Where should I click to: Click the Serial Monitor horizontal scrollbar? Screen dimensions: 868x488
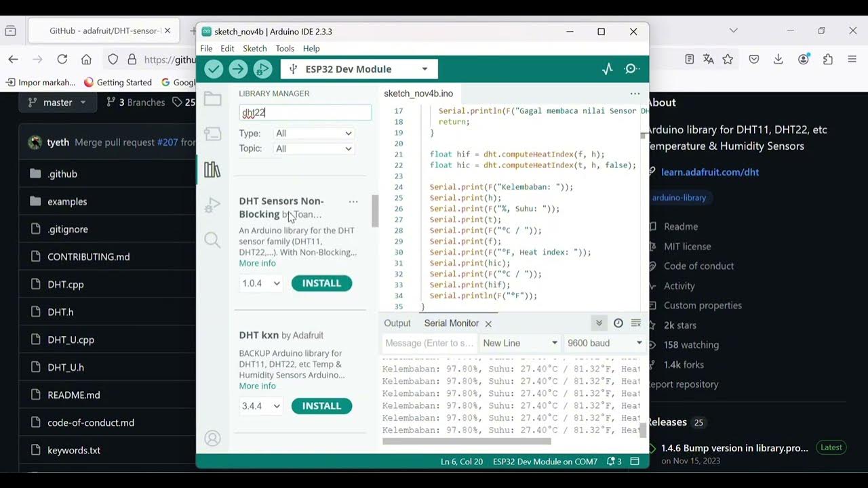(x=467, y=441)
